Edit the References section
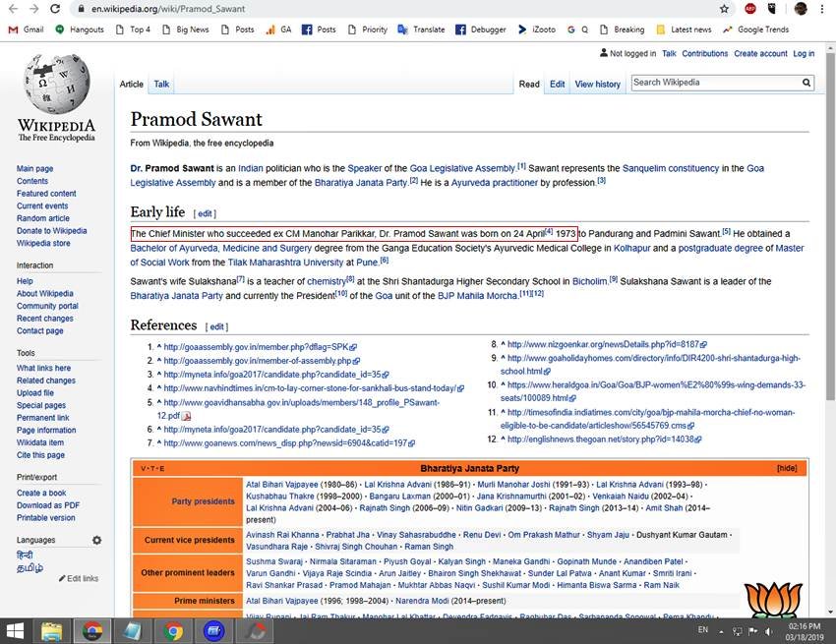The width and height of the screenshot is (836, 644). coord(216,326)
